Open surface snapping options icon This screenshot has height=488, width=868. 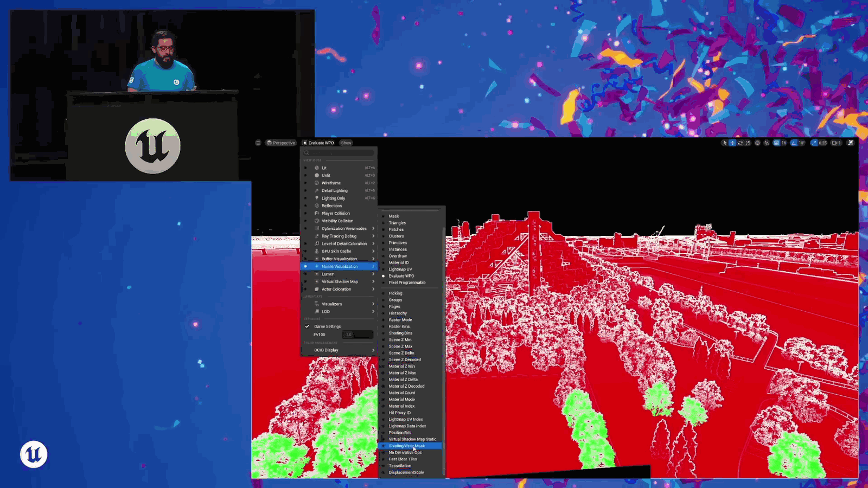point(767,143)
